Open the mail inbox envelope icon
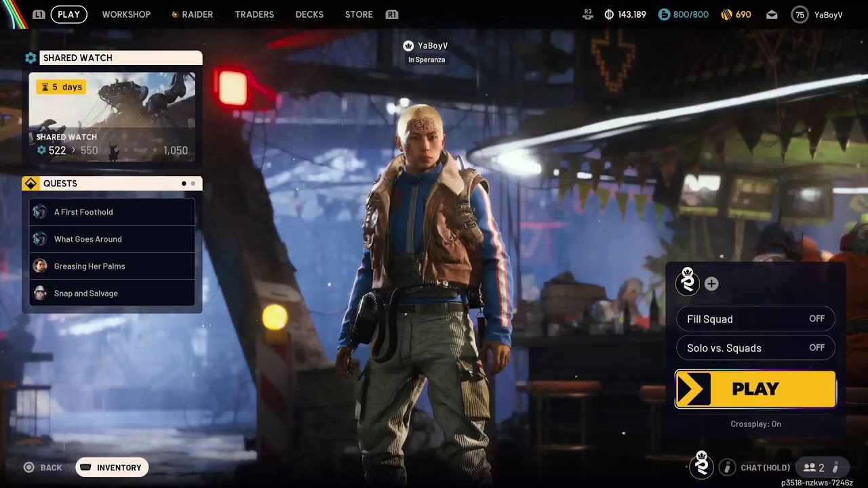 point(772,15)
